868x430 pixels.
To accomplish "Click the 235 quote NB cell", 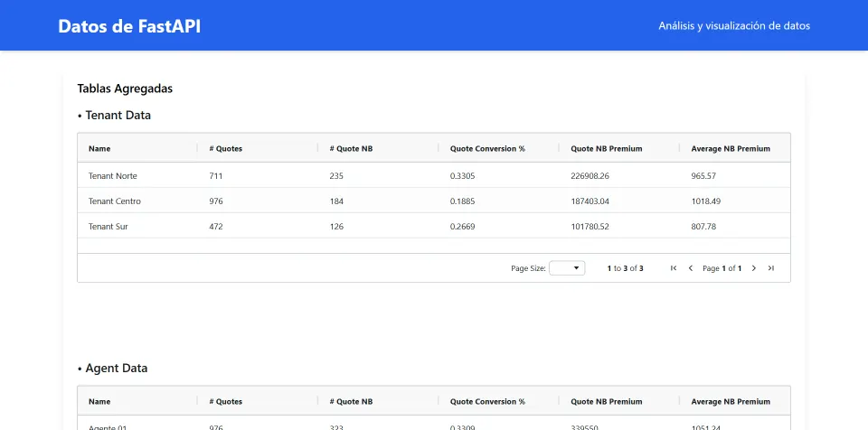I will pyautogui.click(x=336, y=176).
